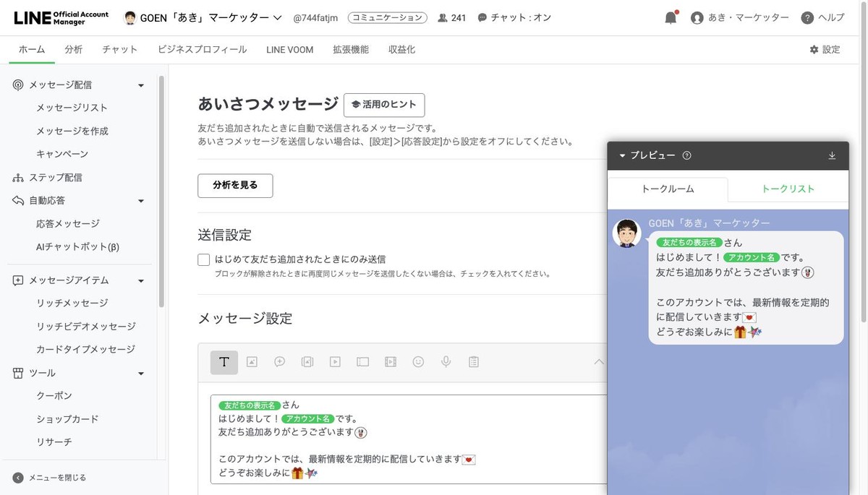Screen dimensions: 868x495
Task: Open the 拡張機能 tab
Action: tap(351, 49)
